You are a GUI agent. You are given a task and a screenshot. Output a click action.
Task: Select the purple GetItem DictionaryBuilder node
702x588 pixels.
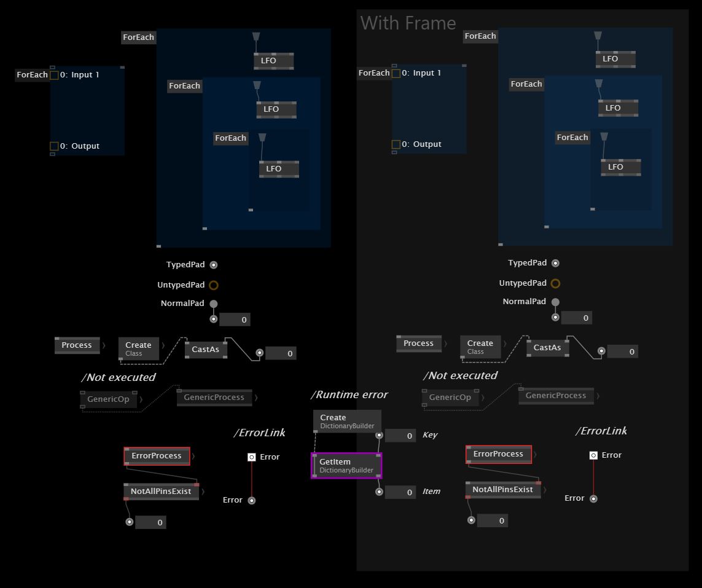pyautogui.click(x=346, y=465)
